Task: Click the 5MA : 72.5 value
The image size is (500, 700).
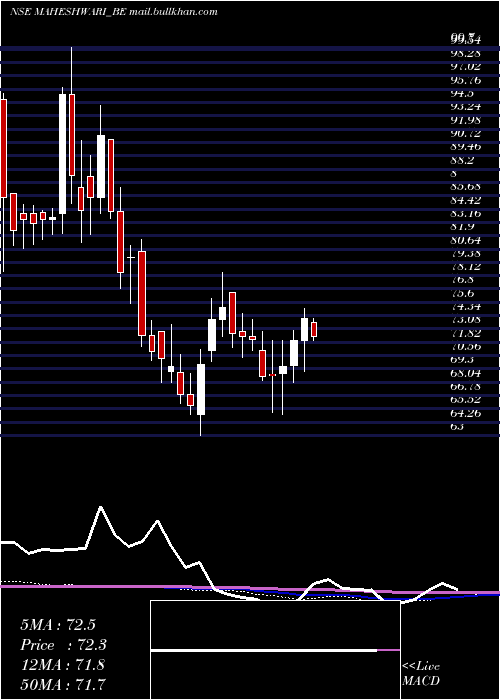Action: pos(58,625)
